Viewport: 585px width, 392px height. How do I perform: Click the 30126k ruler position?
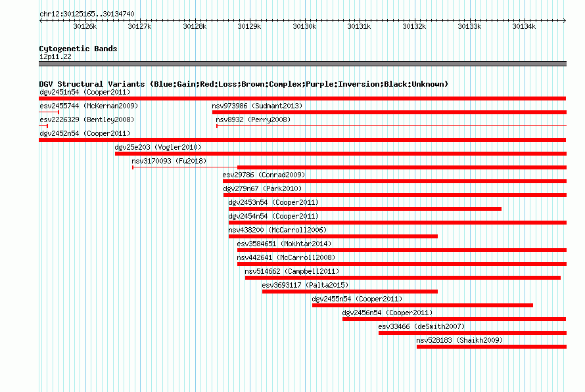coord(85,26)
